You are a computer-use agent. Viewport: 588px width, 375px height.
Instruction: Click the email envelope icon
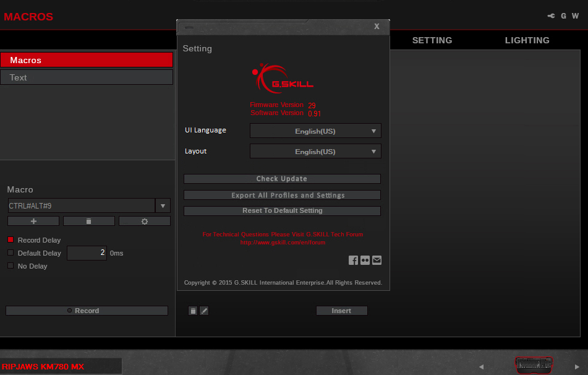377,260
